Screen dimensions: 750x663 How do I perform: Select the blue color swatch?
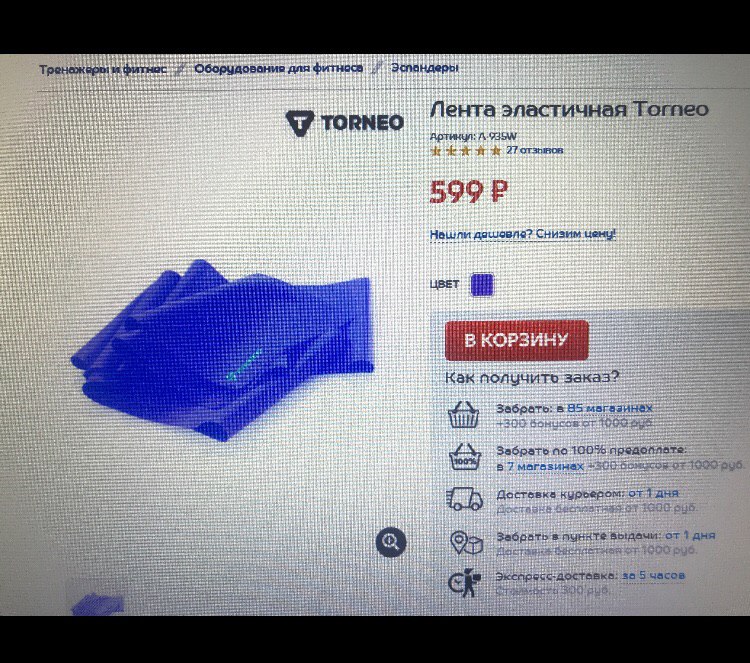pyautogui.click(x=482, y=285)
